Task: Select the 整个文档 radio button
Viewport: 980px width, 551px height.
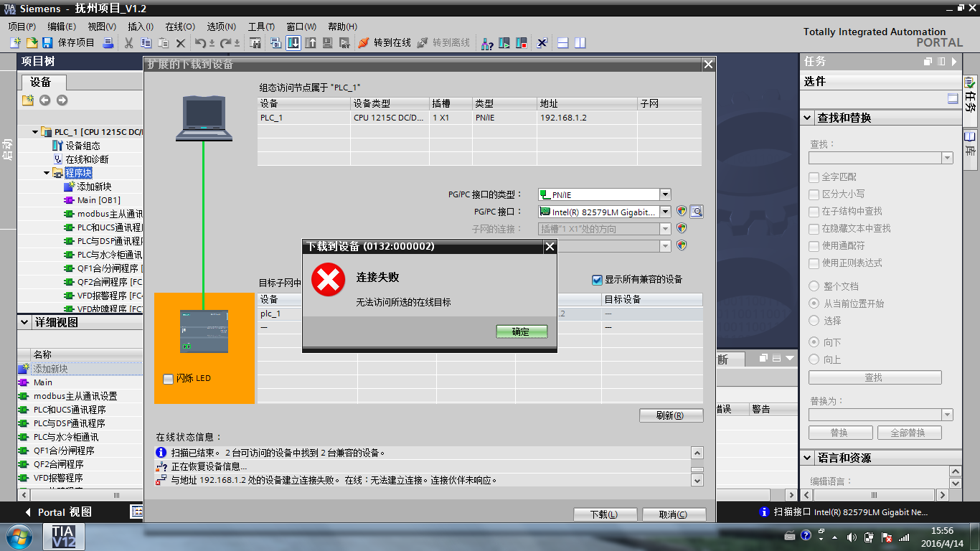Action: 814,286
